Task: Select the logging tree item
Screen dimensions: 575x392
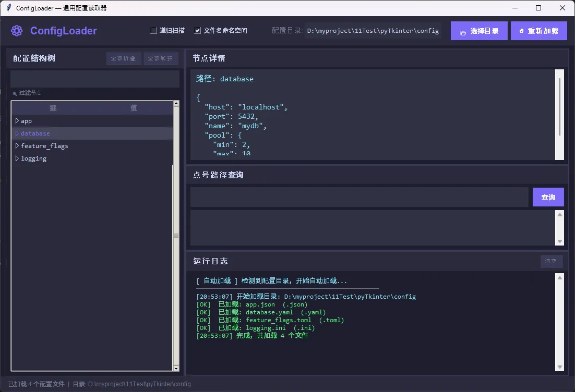Action: point(34,158)
